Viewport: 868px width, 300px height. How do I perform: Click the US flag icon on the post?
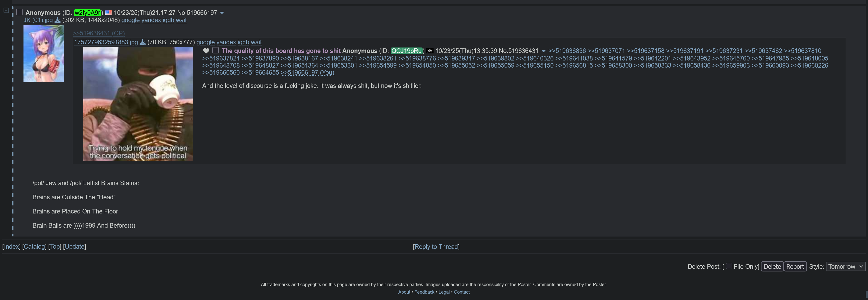pos(108,13)
